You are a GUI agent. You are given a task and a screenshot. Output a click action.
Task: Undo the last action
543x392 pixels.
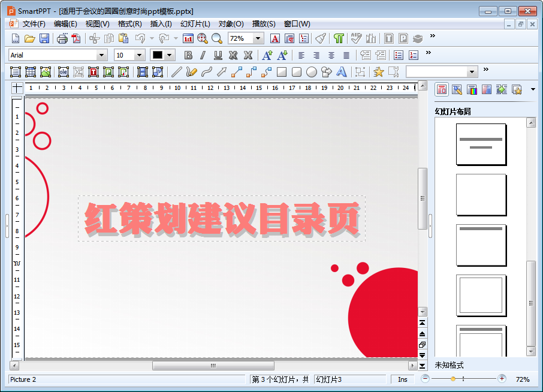tap(140, 38)
